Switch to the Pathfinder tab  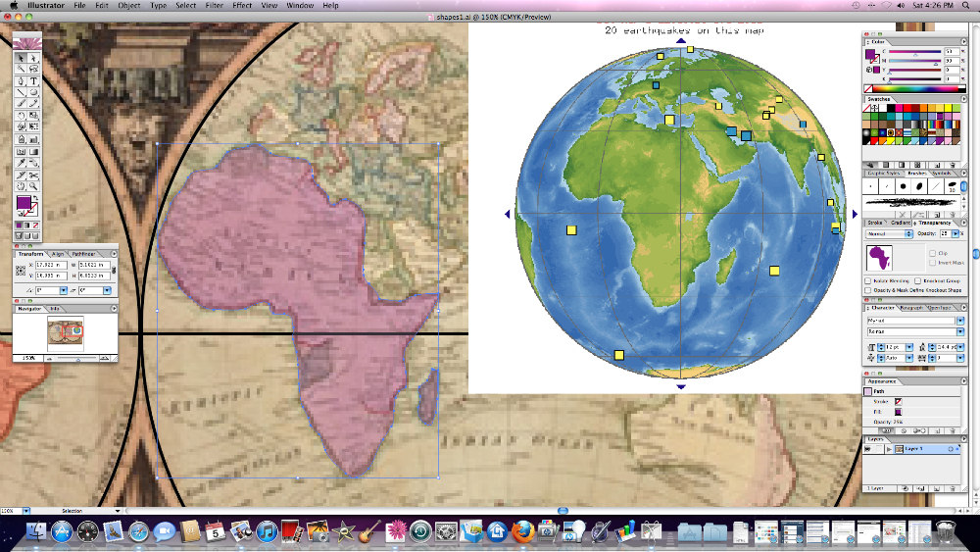pyautogui.click(x=83, y=254)
